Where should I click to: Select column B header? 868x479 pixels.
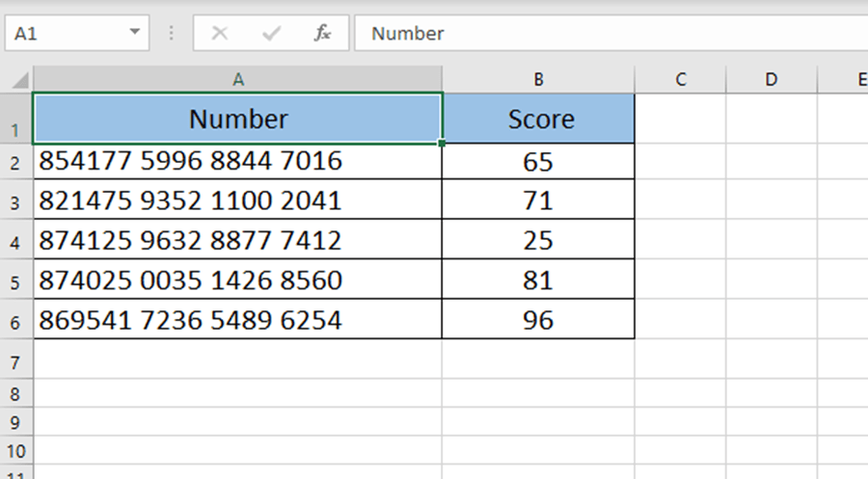click(538, 79)
